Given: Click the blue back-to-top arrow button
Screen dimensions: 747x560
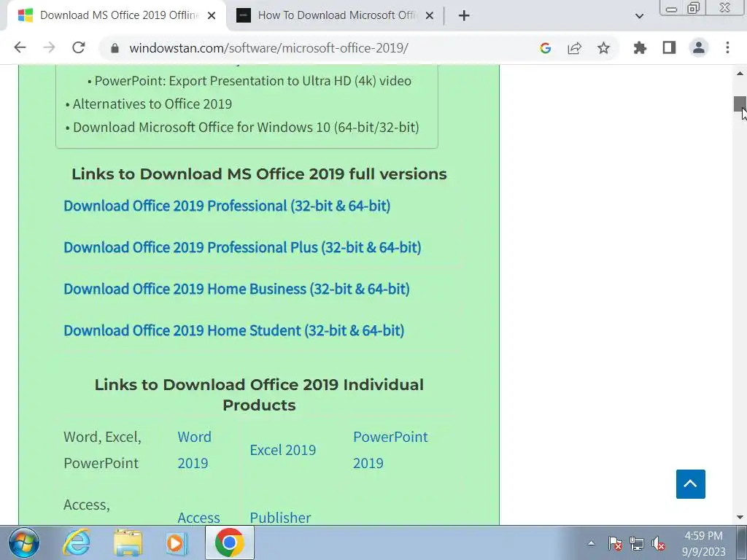Looking at the screenshot, I should (690, 484).
